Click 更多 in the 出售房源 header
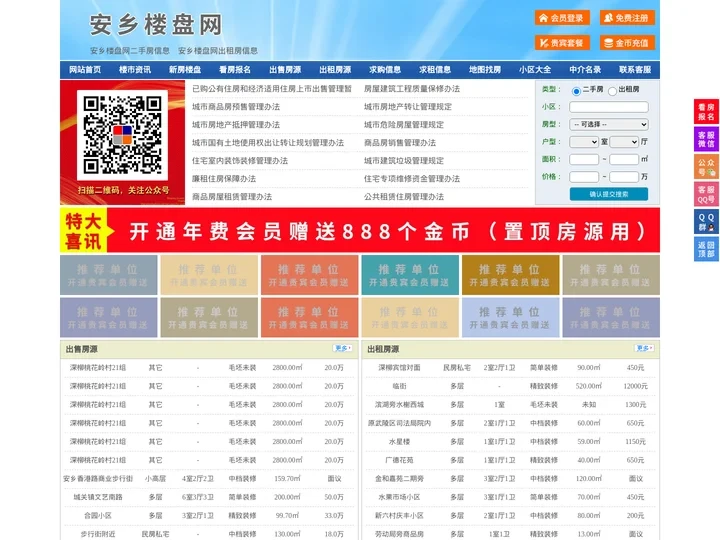This screenshot has width=720, height=540. click(342, 349)
